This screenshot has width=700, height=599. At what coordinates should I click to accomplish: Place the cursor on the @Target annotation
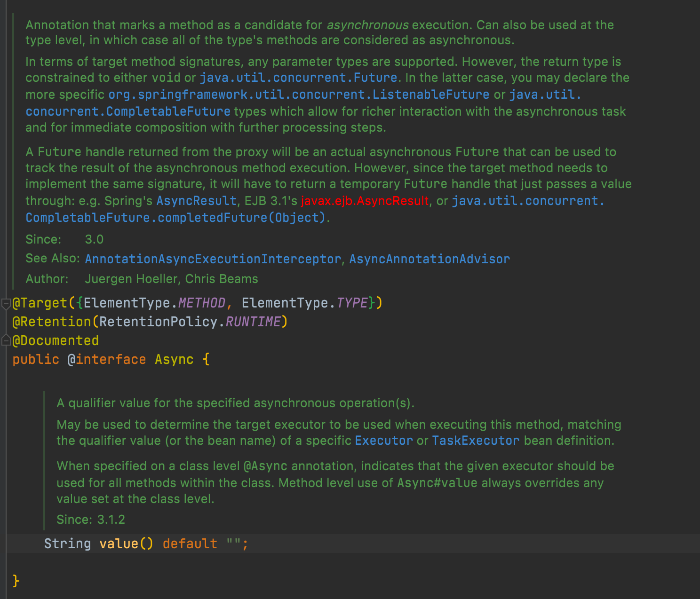[40, 303]
